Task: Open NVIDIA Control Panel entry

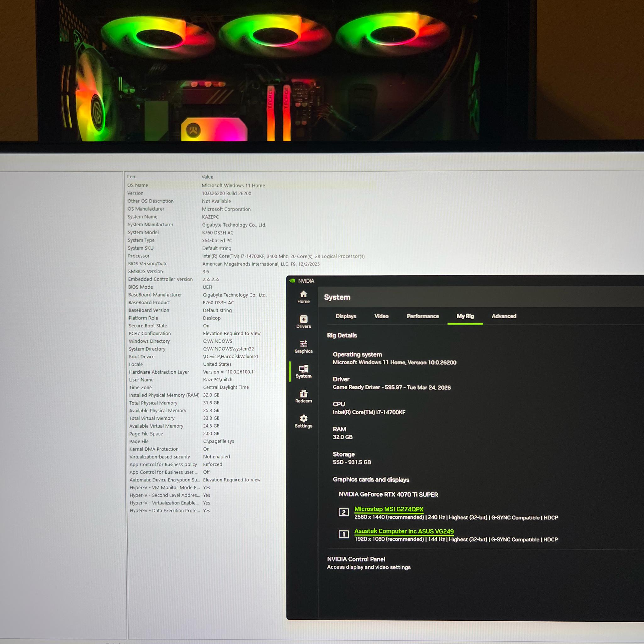Action: click(356, 559)
